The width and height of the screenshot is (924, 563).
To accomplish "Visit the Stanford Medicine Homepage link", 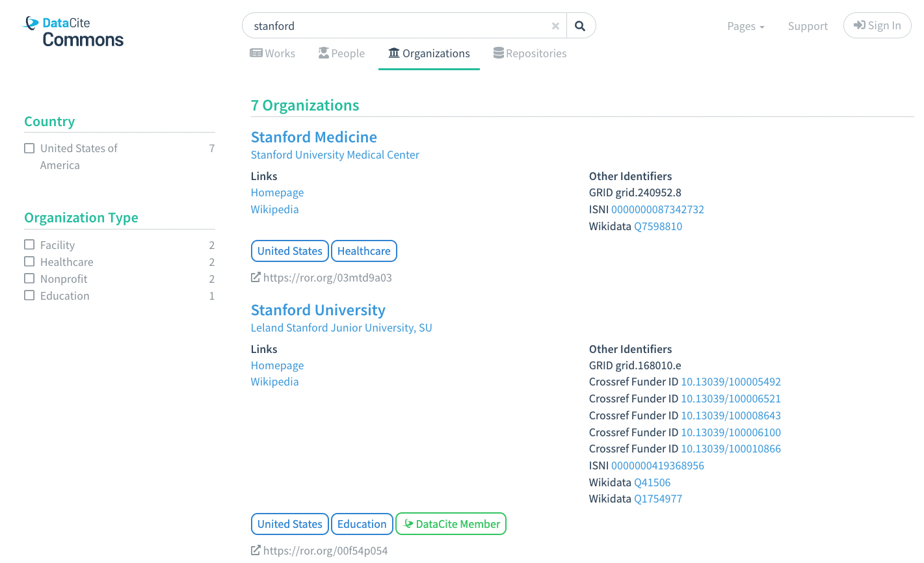I will point(277,192).
